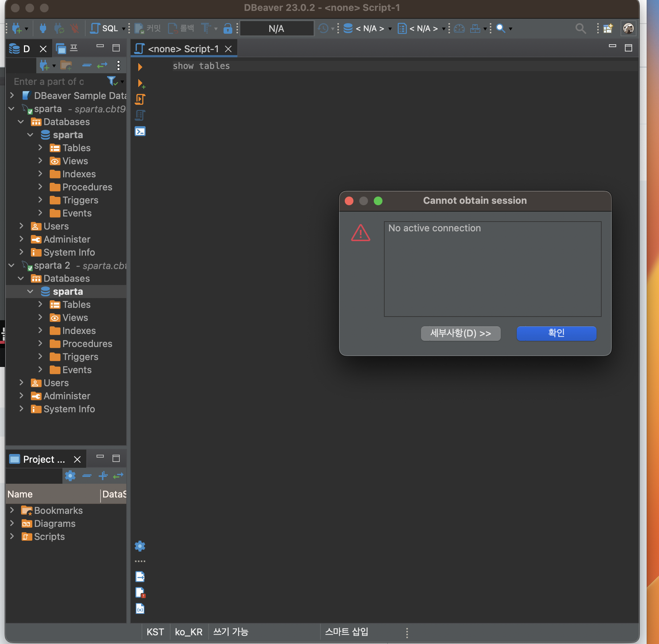Screen dimensions: 659x644
Task: Switch to the 프 Projects tab
Action: click(x=67, y=48)
